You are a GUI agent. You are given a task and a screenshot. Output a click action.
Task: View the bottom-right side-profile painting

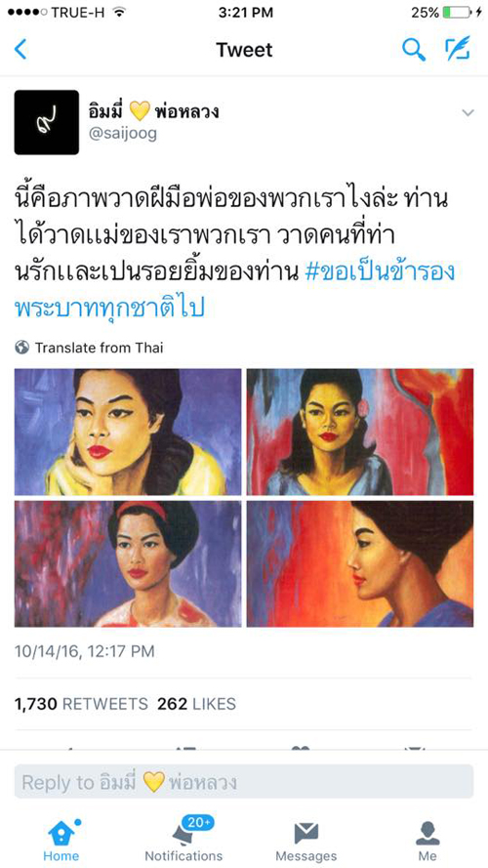point(360,563)
